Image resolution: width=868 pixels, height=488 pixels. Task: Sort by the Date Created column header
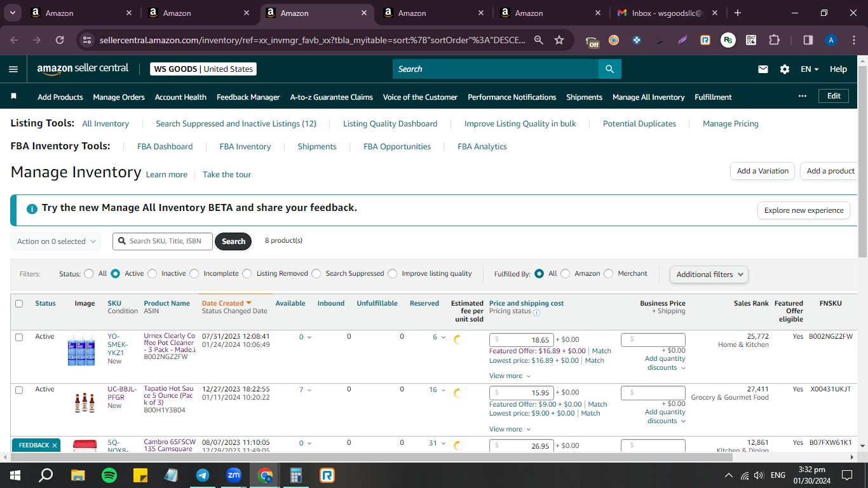point(227,303)
